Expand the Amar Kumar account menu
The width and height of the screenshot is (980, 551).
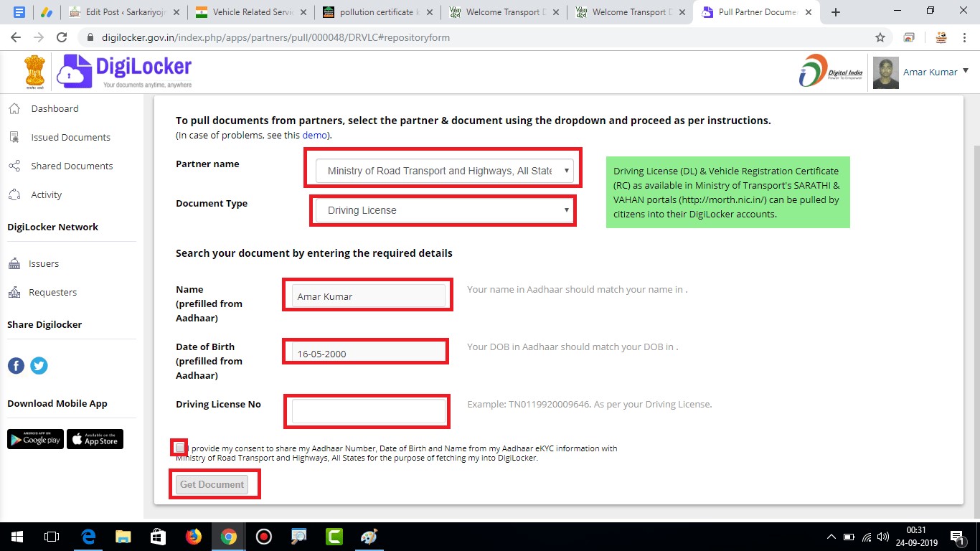[936, 72]
